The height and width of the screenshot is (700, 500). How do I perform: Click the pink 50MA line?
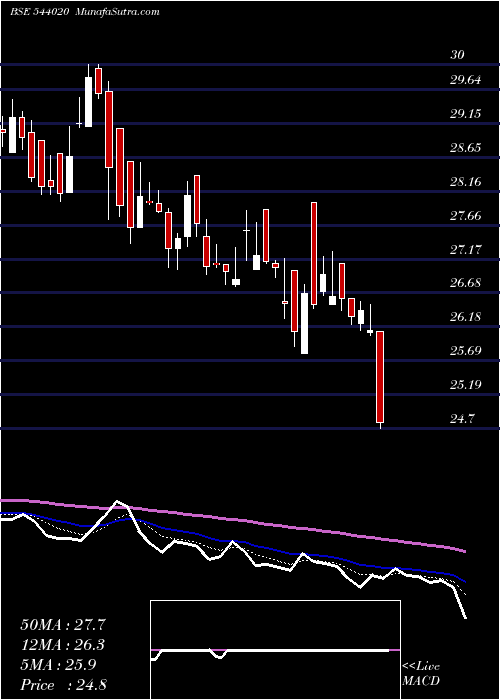pos(232,519)
